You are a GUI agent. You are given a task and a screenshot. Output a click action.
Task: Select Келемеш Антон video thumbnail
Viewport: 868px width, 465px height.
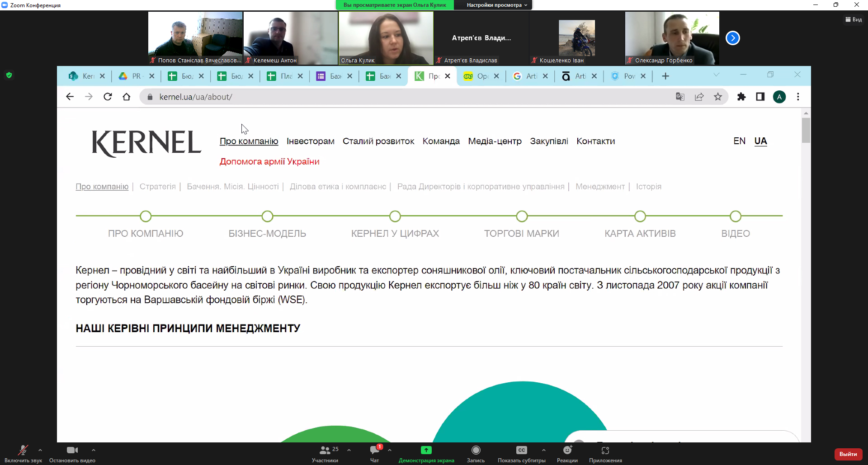pos(291,38)
